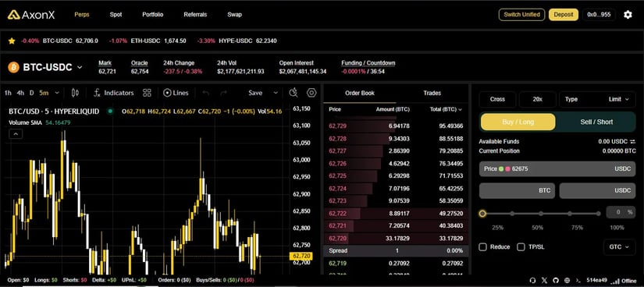Open the chart settings hexagon icon

tap(311, 93)
